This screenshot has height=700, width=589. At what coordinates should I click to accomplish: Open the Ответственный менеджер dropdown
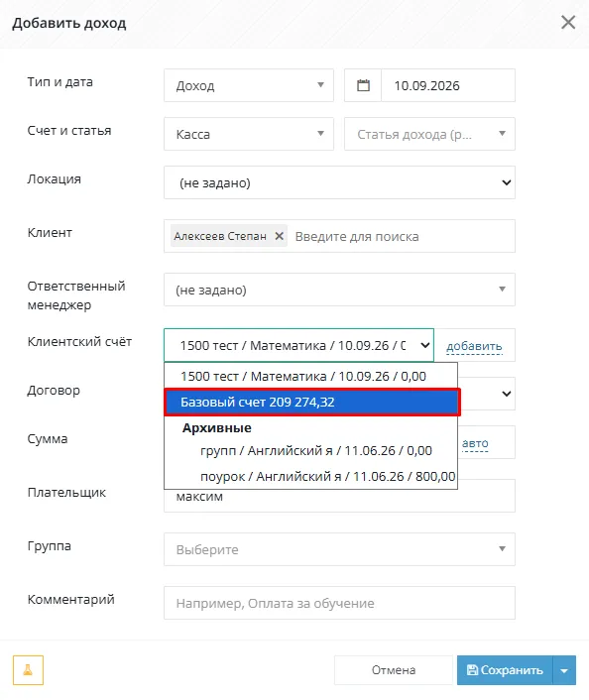coord(339,290)
